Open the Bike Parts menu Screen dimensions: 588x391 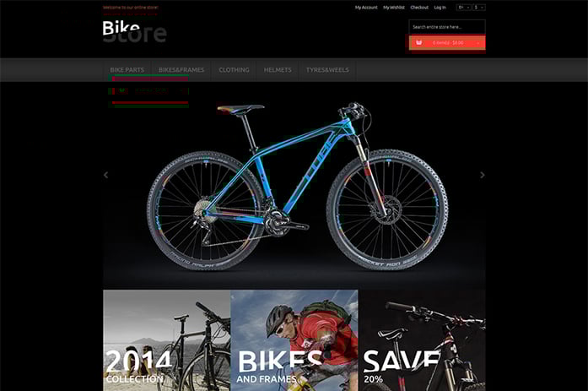point(127,70)
